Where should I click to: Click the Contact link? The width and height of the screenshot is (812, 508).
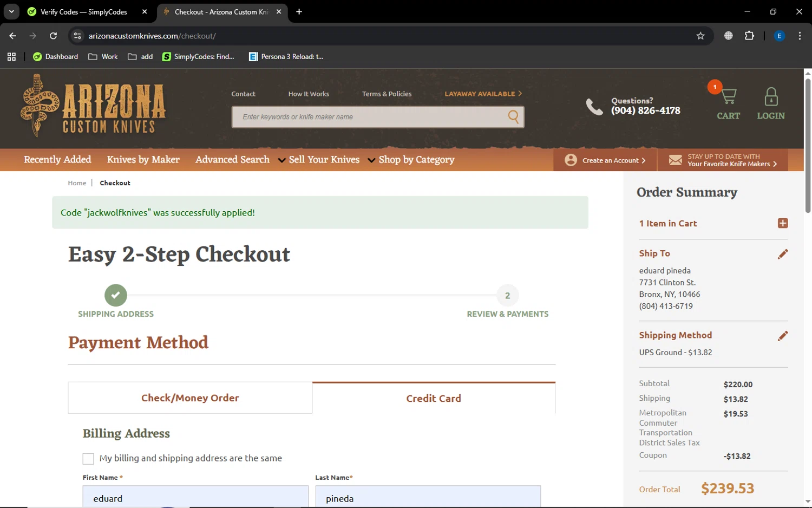pyautogui.click(x=243, y=94)
